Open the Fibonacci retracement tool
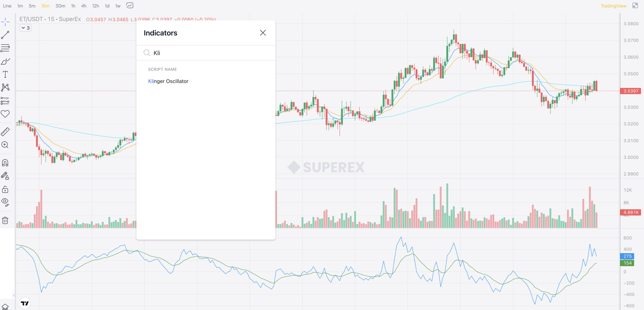Viewport: 644px width, 310px height. click(x=5, y=48)
